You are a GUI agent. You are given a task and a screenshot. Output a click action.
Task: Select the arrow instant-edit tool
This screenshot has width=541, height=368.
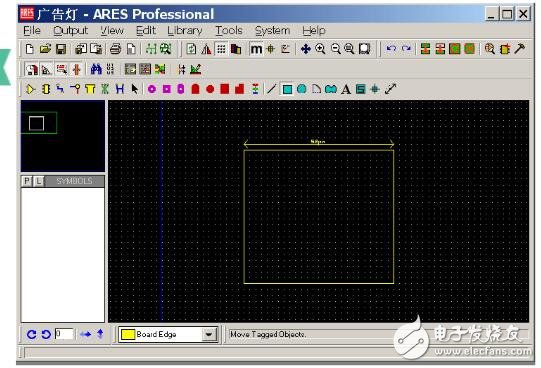(x=135, y=89)
